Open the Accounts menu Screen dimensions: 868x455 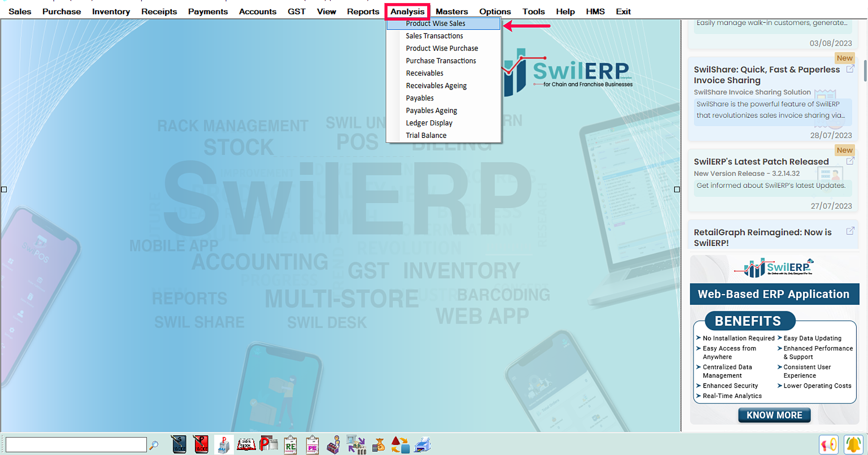coord(258,11)
